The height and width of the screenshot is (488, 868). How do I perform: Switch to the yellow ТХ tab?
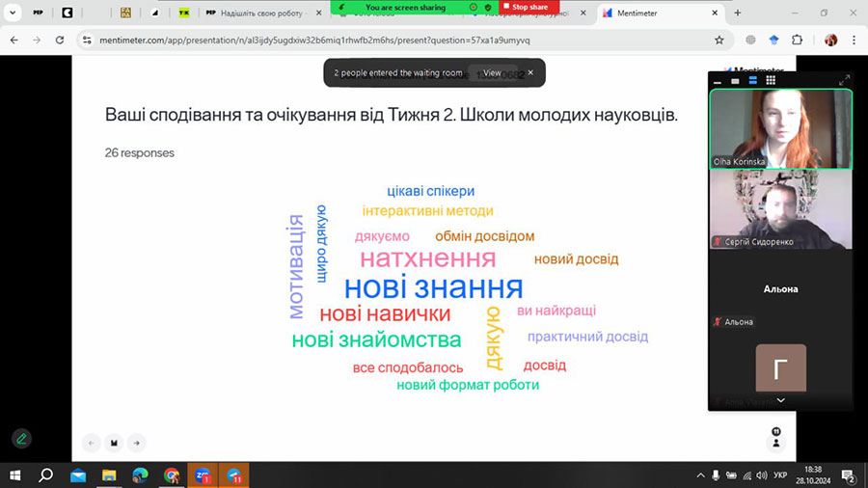pyautogui.click(x=184, y=13)
